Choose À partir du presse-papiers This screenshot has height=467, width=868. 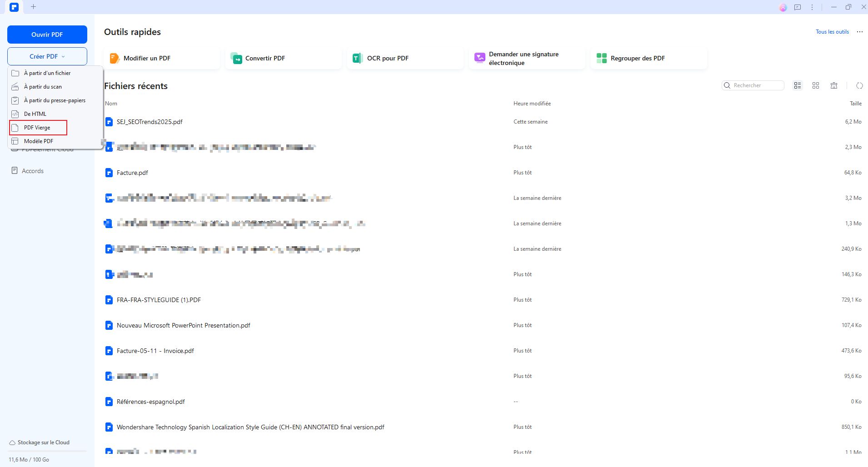pyautogui.click(x=56, y=100)
